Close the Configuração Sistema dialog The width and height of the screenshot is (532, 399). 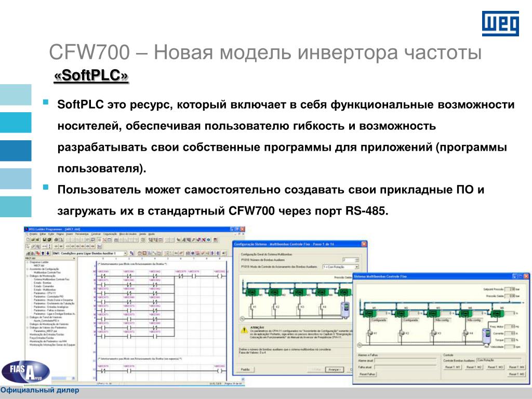tap(364, 244)
